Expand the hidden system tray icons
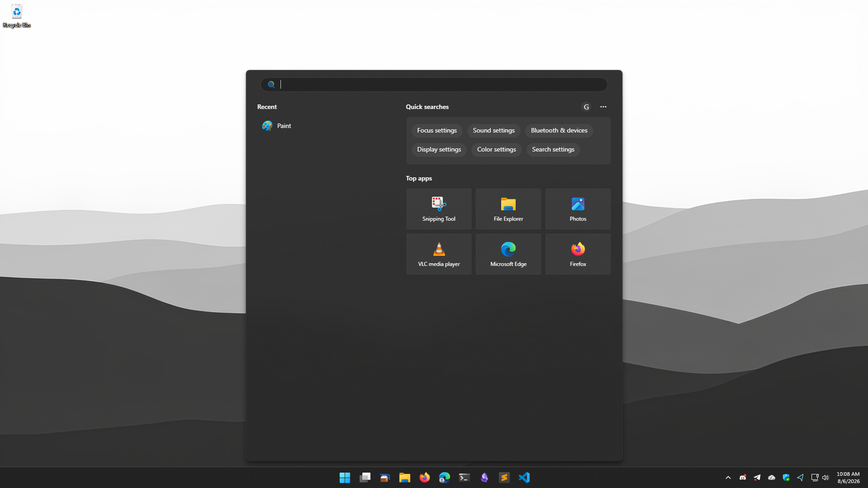 tap(728, 478)
